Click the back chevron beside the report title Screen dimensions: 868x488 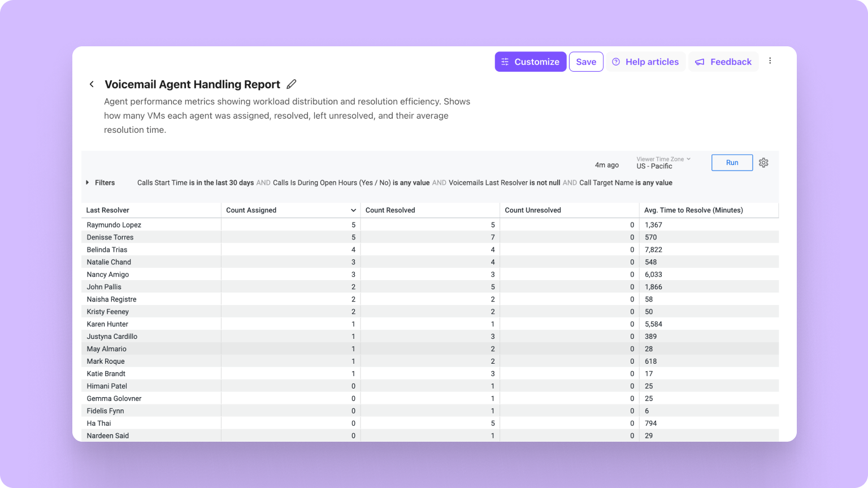click(92, 84)
